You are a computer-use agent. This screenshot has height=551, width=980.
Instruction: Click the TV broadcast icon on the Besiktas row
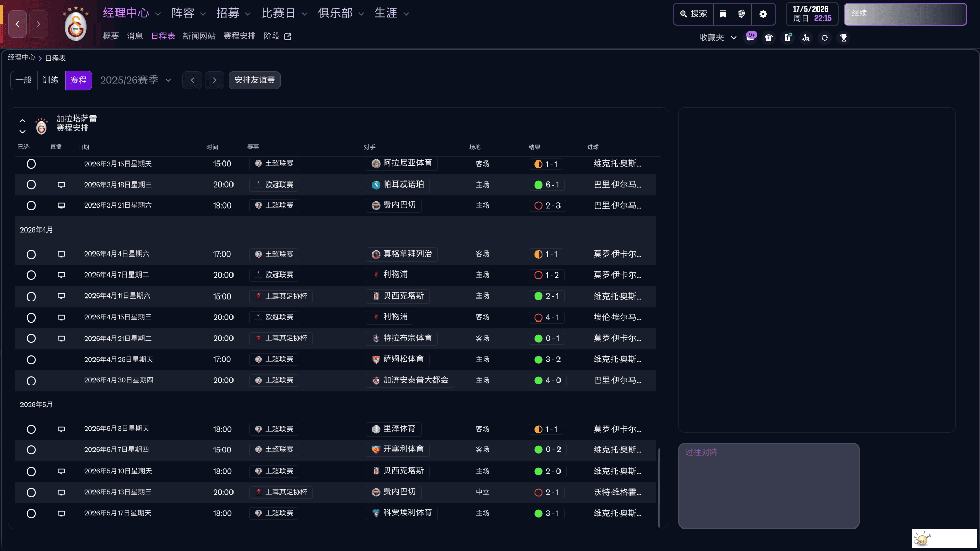click(x=61, y=296)
